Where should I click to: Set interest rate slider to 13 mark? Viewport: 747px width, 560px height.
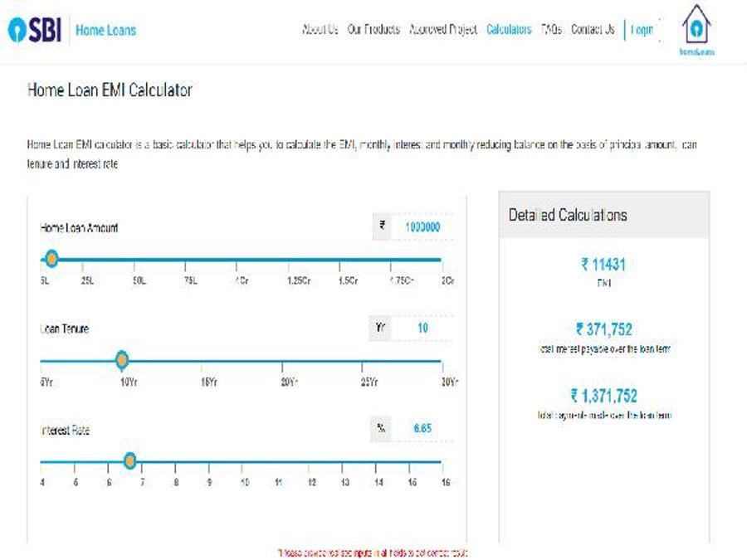click(342, 462)
